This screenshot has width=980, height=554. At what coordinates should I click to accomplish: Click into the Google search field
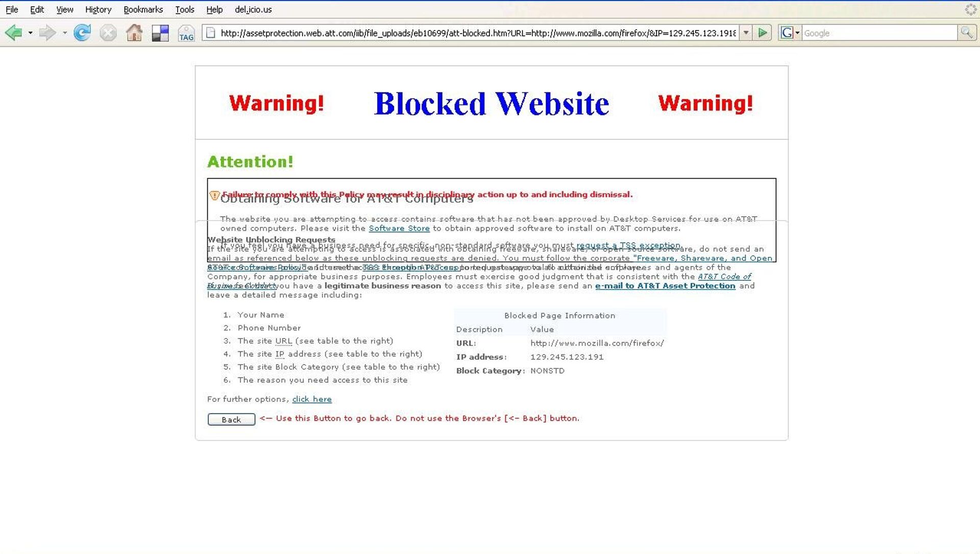click(x=879, y=33)
